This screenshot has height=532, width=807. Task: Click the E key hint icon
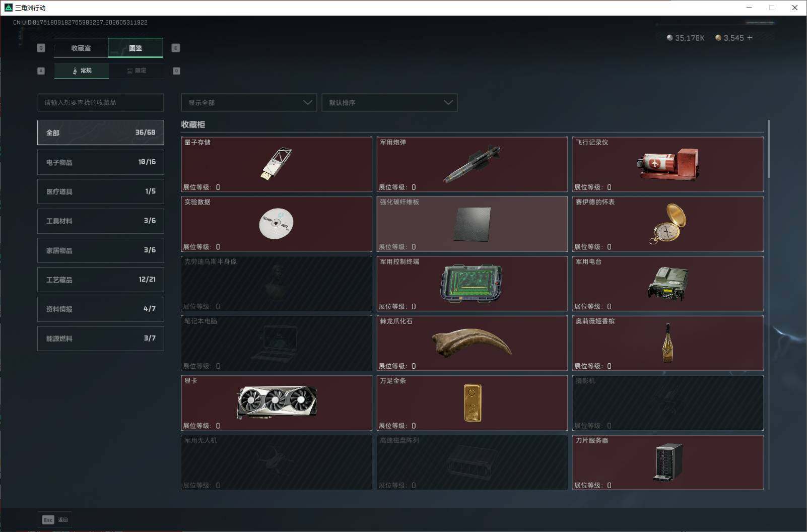click(x=176, y=48)
